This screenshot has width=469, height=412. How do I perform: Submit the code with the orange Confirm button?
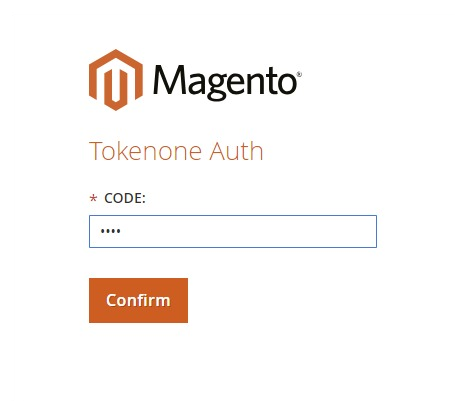pyautogui.click(x=138, y=300)
